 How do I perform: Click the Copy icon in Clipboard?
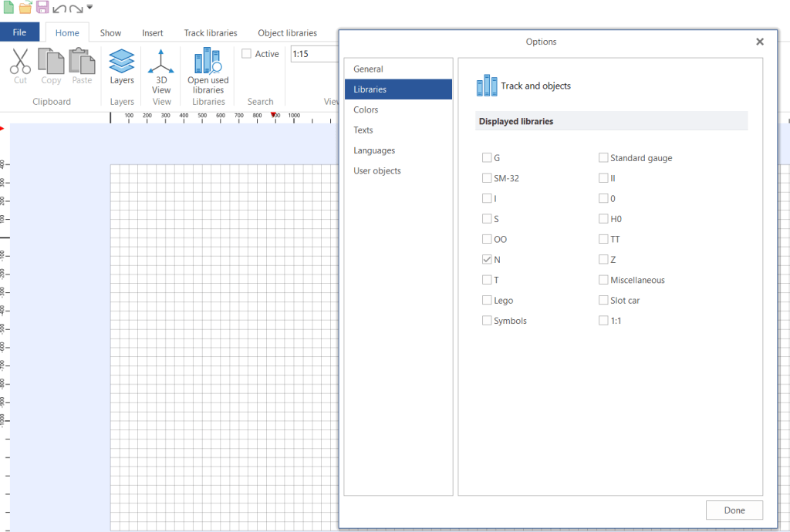51,62
